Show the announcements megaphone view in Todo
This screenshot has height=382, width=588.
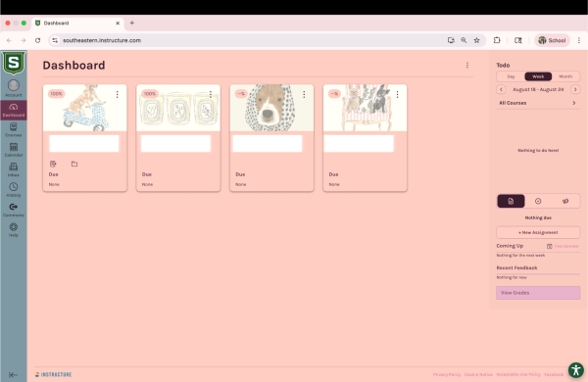coord(565,202)
